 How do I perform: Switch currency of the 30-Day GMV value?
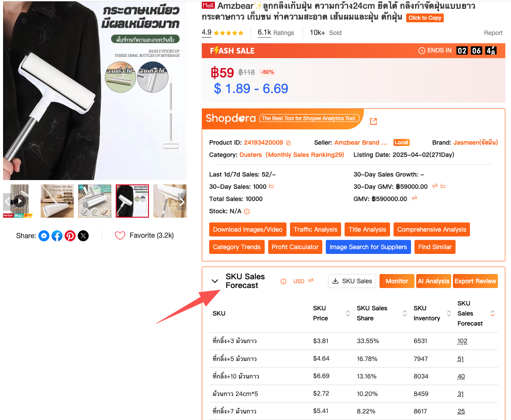point(435,186)
